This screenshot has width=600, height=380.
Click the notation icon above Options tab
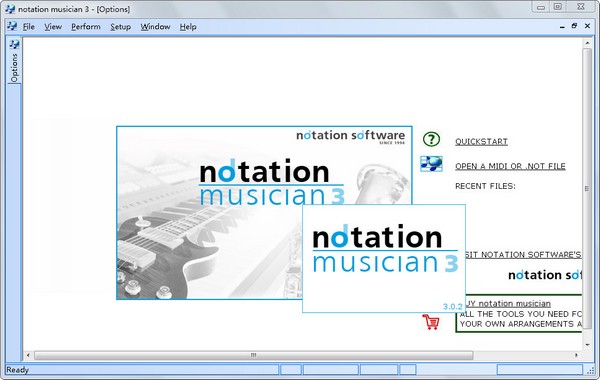pos(15,44)
